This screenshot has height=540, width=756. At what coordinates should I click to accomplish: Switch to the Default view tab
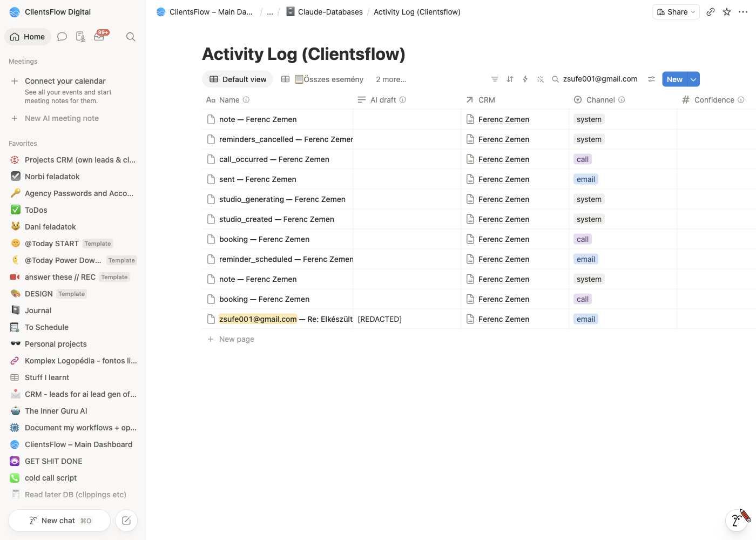point(238,79)
